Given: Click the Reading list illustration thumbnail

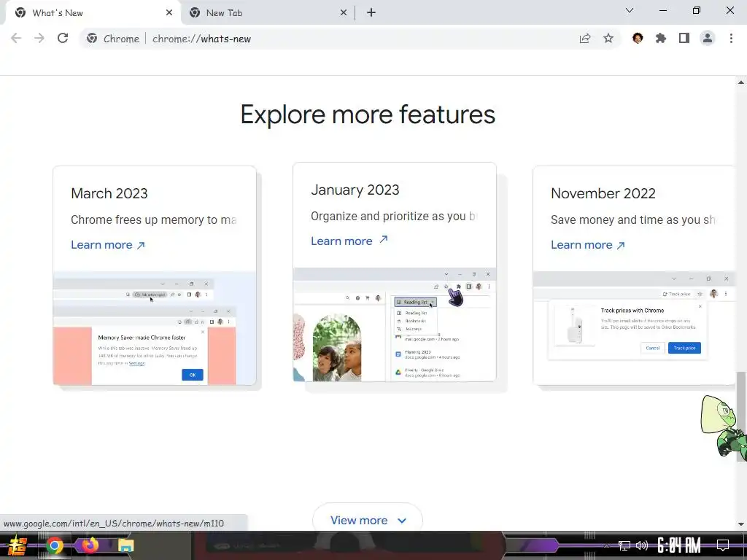Looking at the screenshot, I should pos(395,324).
